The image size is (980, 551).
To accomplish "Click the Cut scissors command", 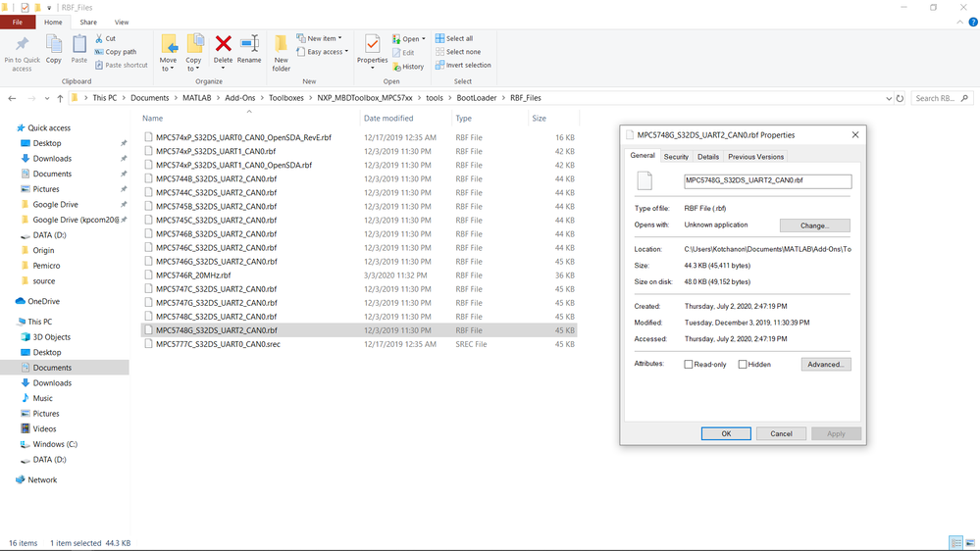I will (x=106, y=38).
